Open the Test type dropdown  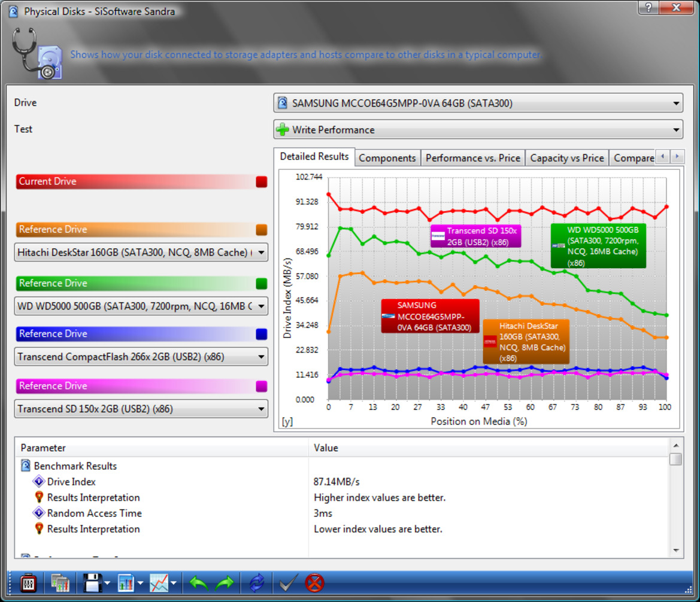tap(478, 130)
